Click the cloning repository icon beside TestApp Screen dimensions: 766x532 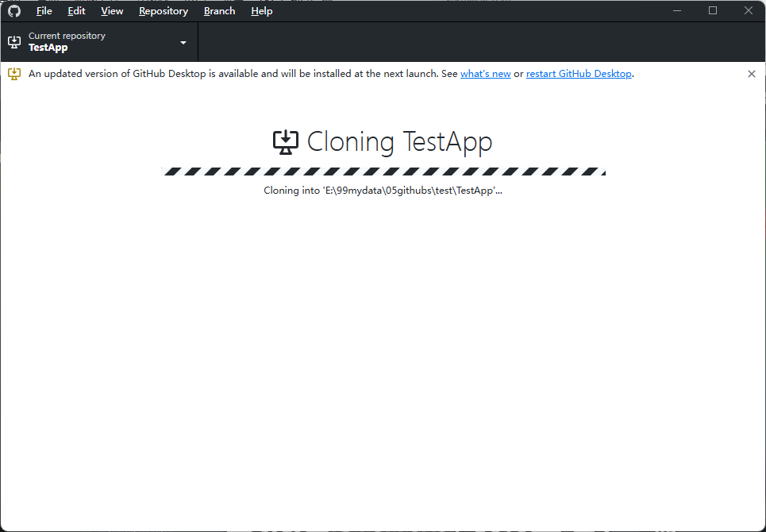(14, 42)
